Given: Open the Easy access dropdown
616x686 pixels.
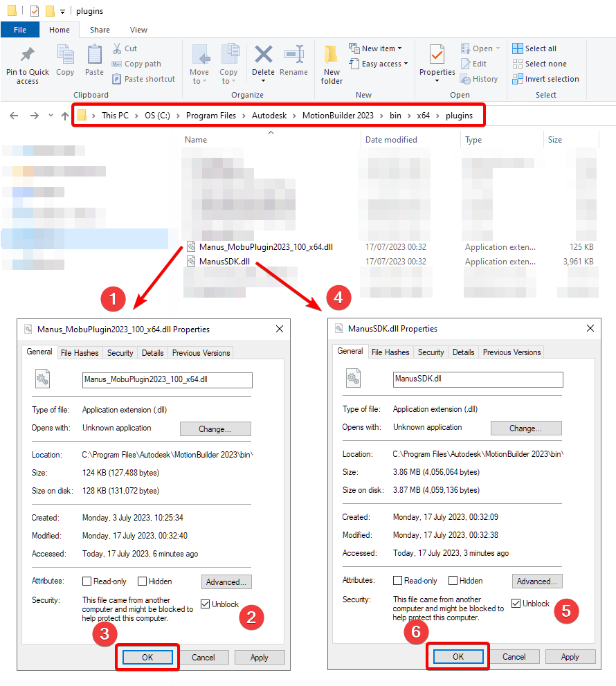Looking at the screenshot, I should point(381,64).
